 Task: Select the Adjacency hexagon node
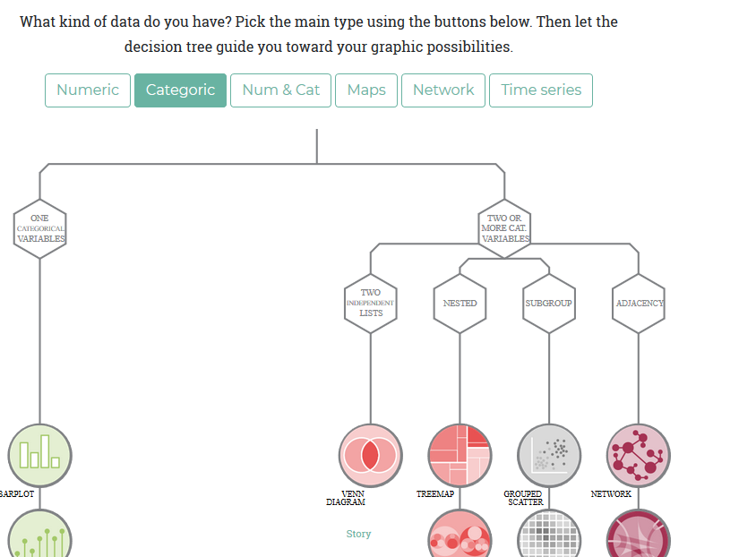point(639,303)
